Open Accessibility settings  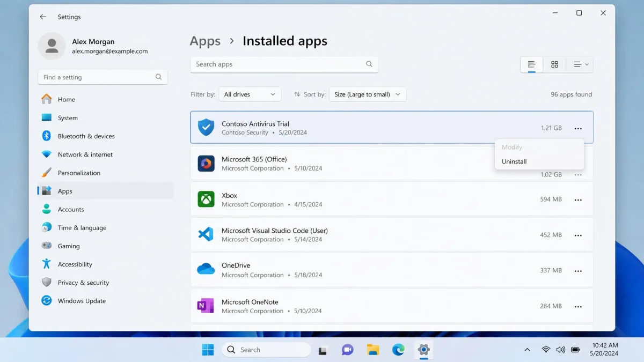(105, 264)
